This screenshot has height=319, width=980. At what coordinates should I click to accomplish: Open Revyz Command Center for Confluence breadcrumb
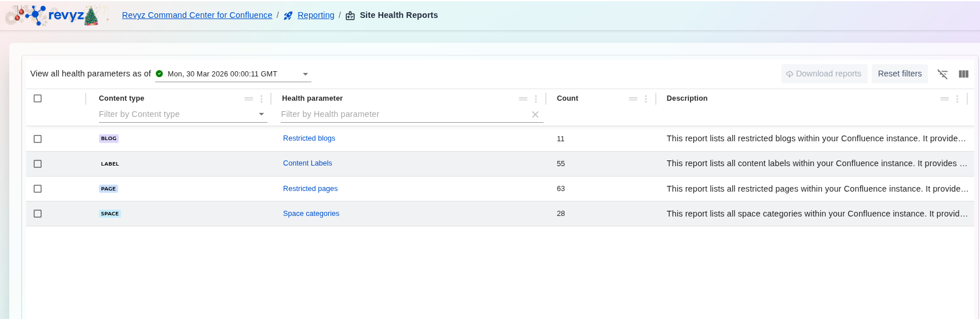tap(197, 15)
